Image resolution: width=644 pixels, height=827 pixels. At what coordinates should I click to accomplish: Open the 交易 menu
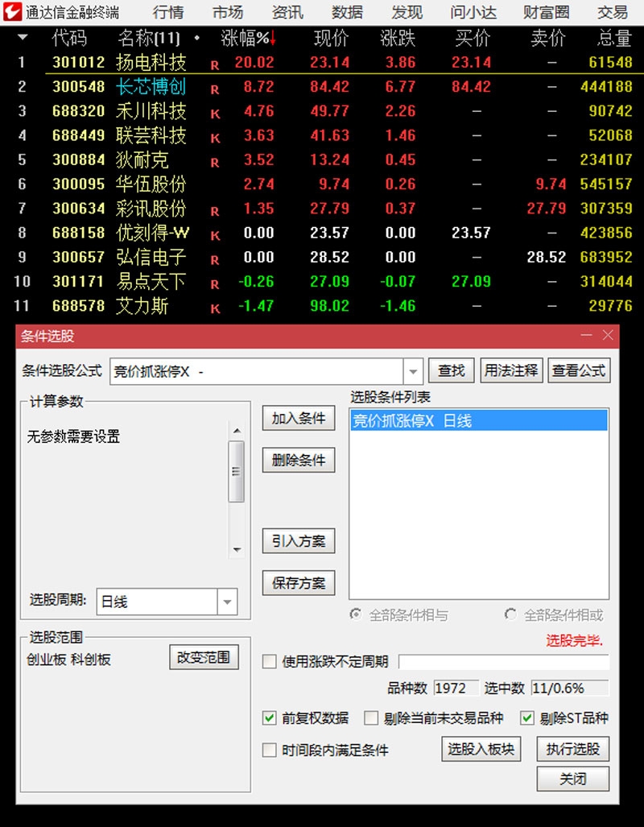pyautogui.click(x=613, y=11)
